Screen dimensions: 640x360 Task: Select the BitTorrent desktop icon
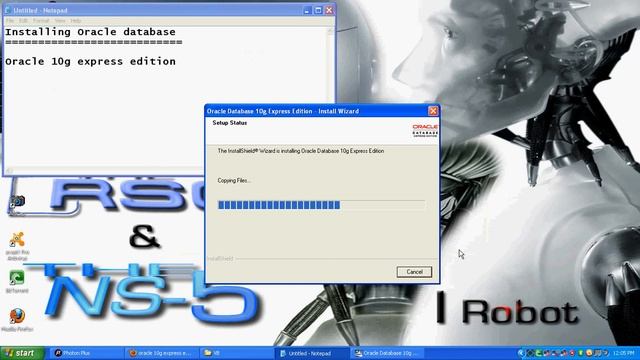pos(17,282)
